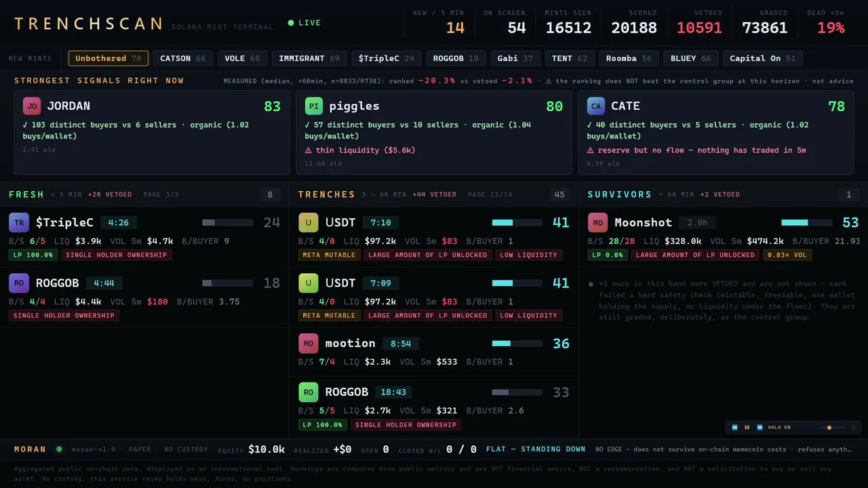
Task: Click the LP 0.0% tag on Moonshot
Action: (607, 255)
